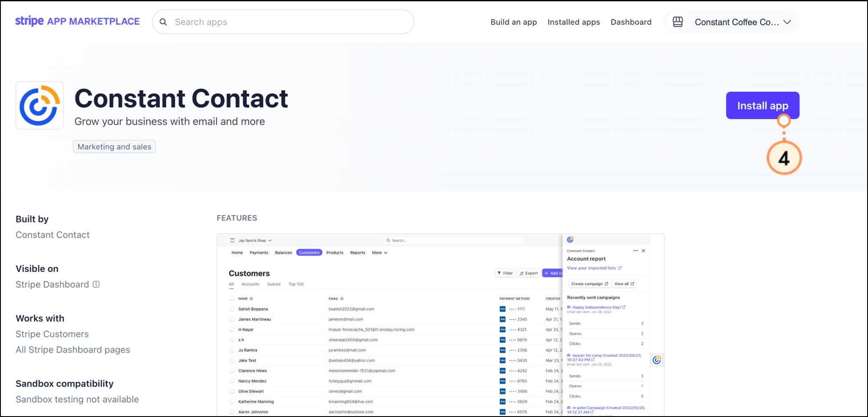Open the Home tab in screenshot

237,253
